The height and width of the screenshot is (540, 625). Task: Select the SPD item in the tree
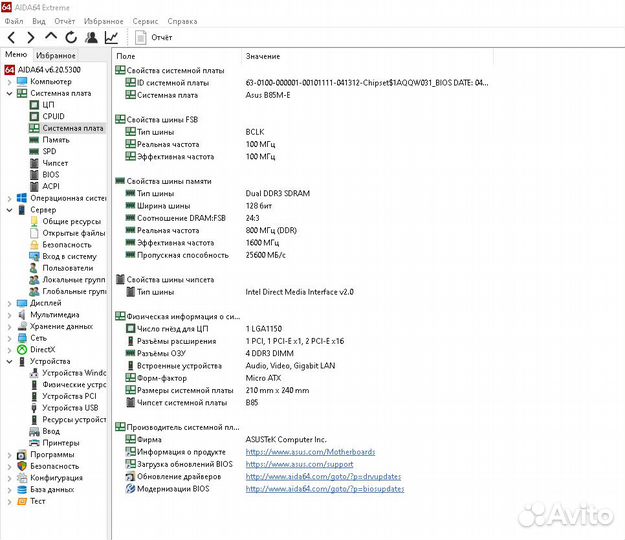[49, 151]
